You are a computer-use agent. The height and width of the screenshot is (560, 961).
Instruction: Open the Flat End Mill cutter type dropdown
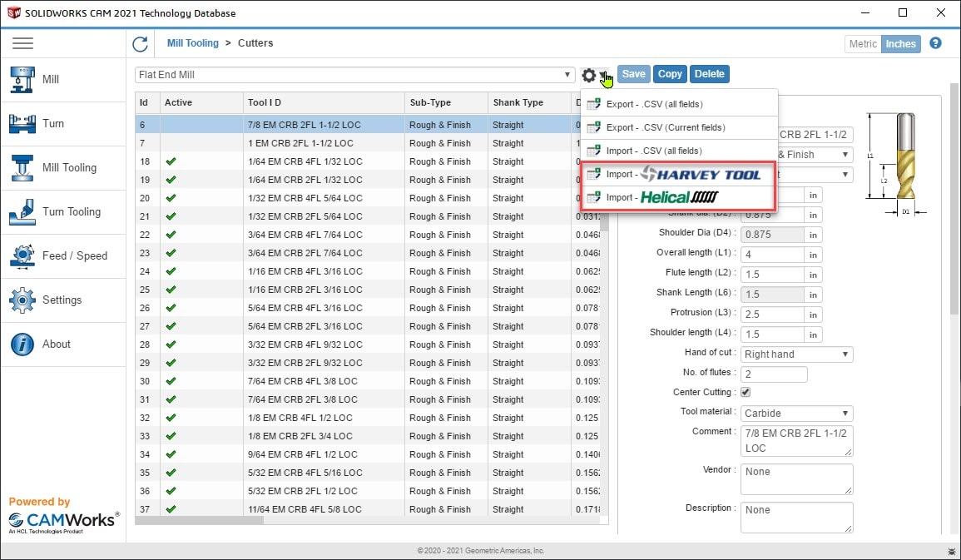click(354, 75)
